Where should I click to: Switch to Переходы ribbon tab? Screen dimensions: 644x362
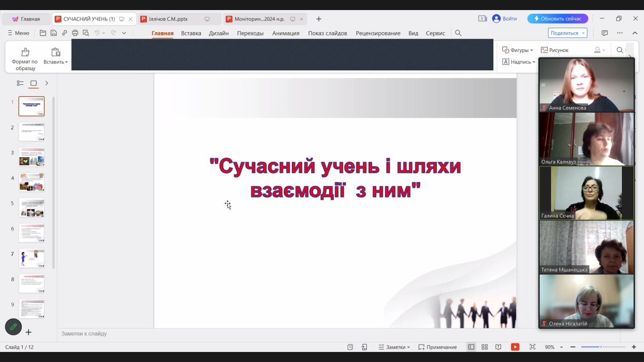pyautogui.click(x=250, y=33)
